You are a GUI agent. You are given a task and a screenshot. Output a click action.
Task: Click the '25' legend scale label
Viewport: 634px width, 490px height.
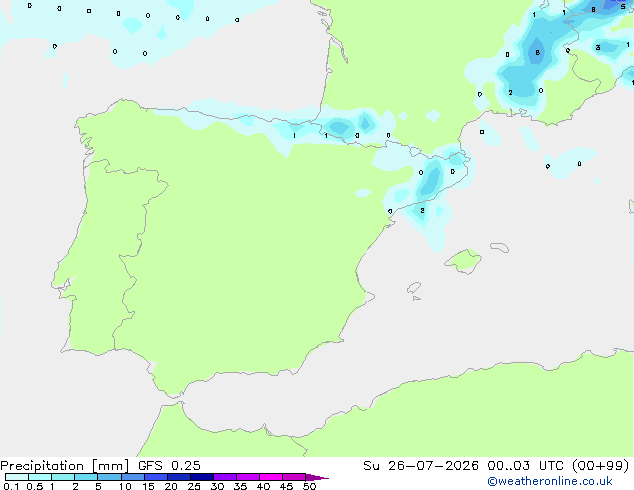(x=194, y=486)
